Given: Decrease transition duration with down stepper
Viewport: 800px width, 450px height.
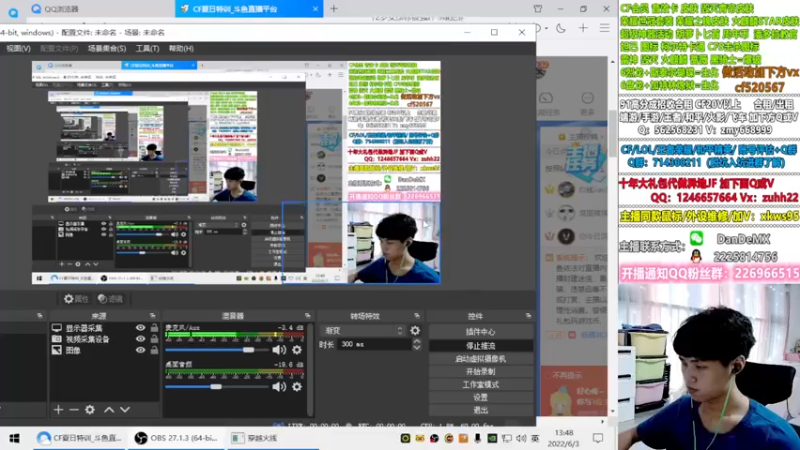Looking at the screenshot, I should 417,348.
